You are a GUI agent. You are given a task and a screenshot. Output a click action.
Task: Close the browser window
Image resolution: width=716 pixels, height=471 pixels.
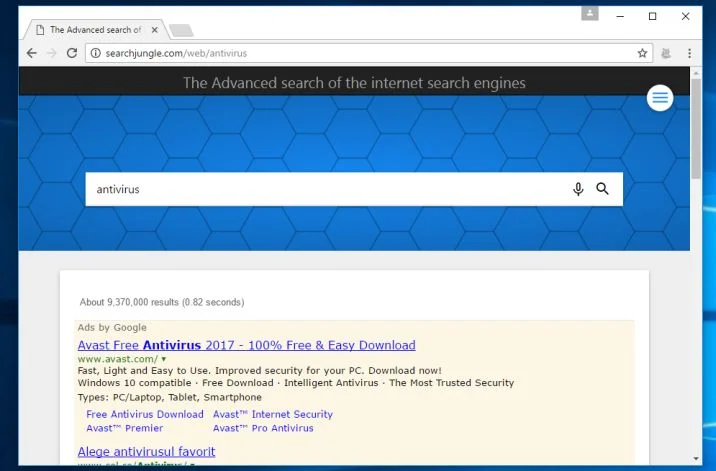(685, 16)
